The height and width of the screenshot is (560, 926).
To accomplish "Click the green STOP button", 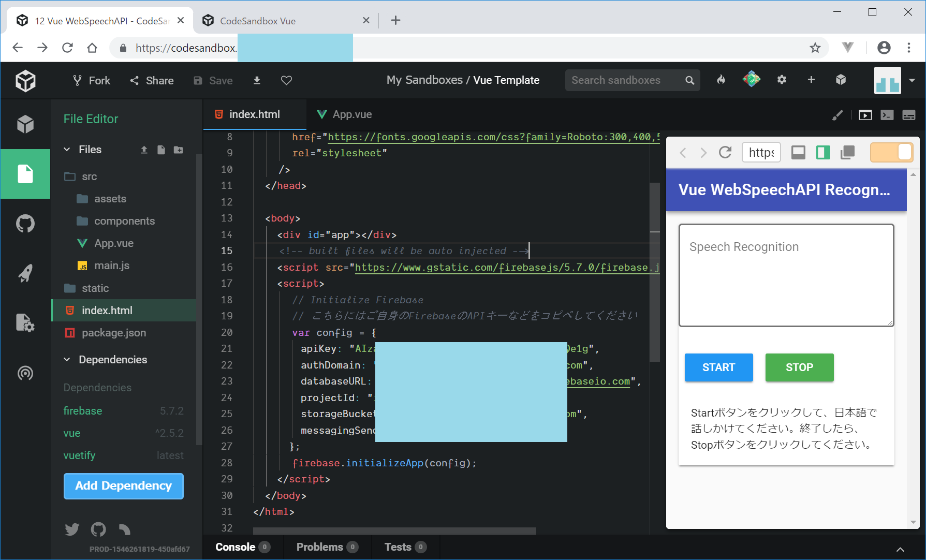I will tap(800, 367).
